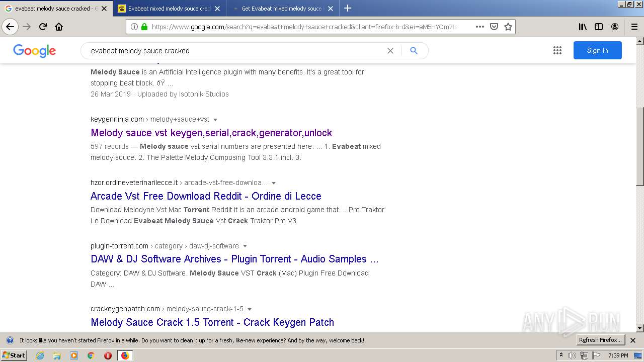This screenshot has height=362, width=644.
Task: Switch to Get Evabeat mixed melody tab
Action: (282, 9)
